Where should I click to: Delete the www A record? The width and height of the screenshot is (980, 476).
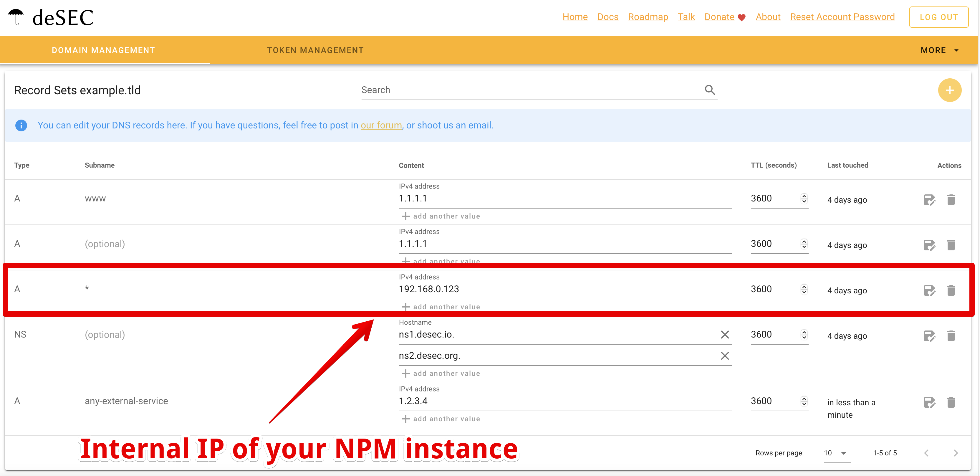pyautogui.click(x=951, y=200)
